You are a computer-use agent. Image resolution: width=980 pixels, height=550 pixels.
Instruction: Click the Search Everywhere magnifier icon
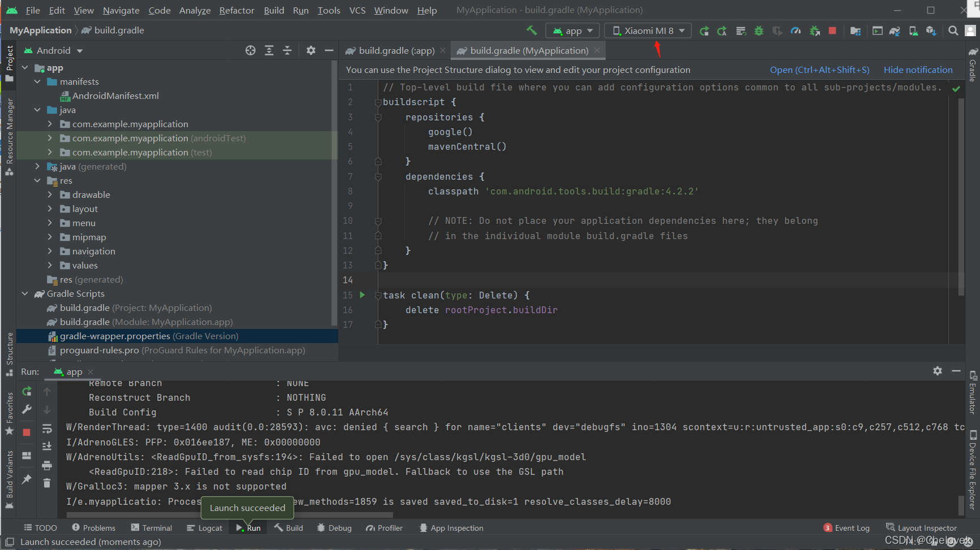tap(953, 31)
